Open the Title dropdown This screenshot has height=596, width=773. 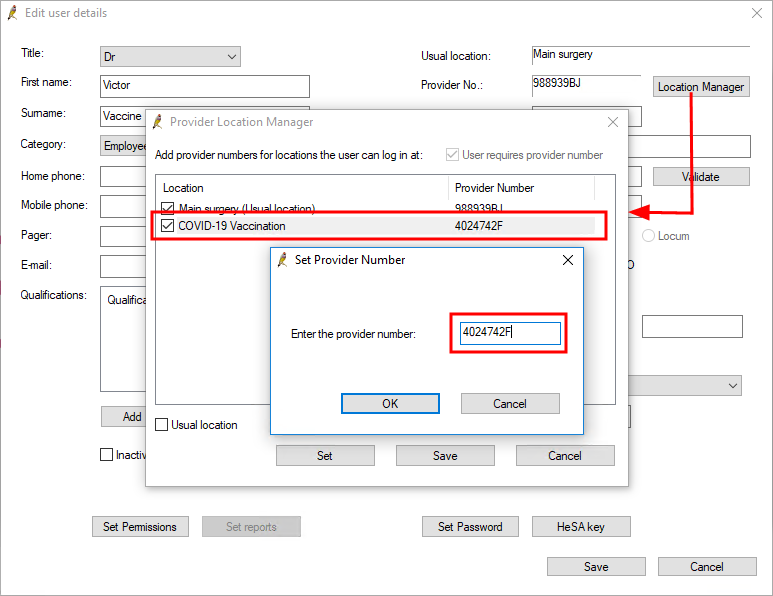pos(170,57)
